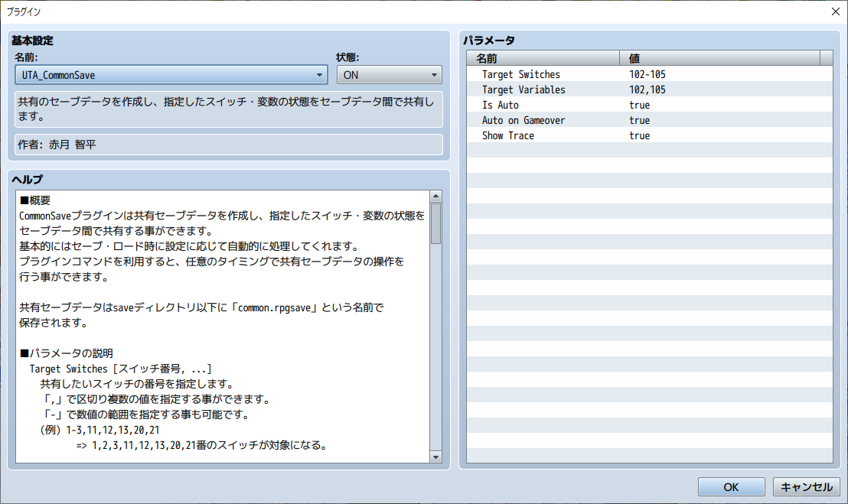
Task: Click the help scrollbar up arrow
Action: tap(436, 196)
